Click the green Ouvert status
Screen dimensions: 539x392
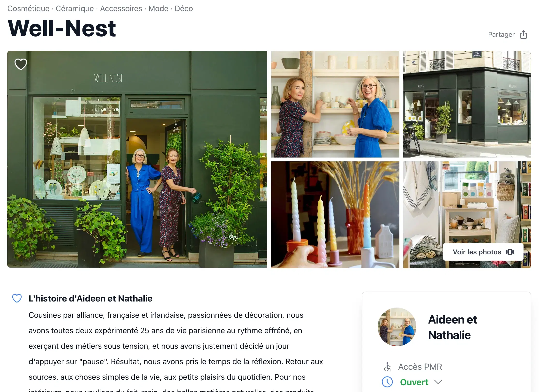click(414, 382)
